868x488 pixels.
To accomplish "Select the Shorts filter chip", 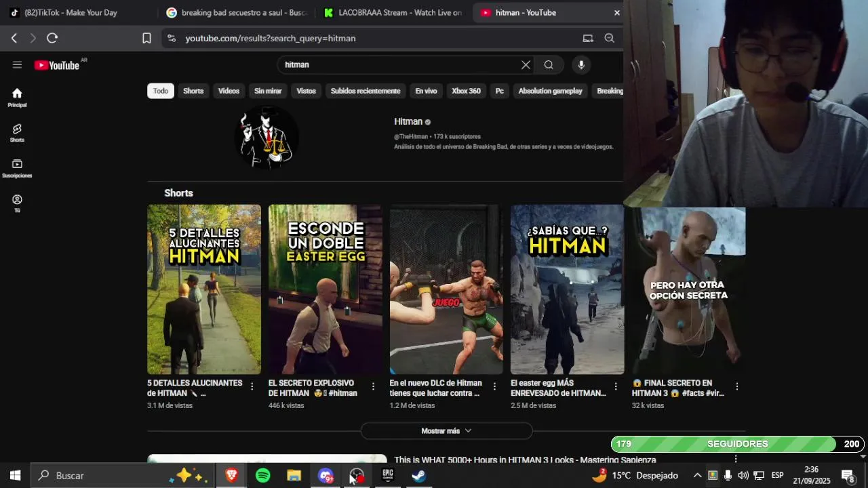I will point(193,91).
